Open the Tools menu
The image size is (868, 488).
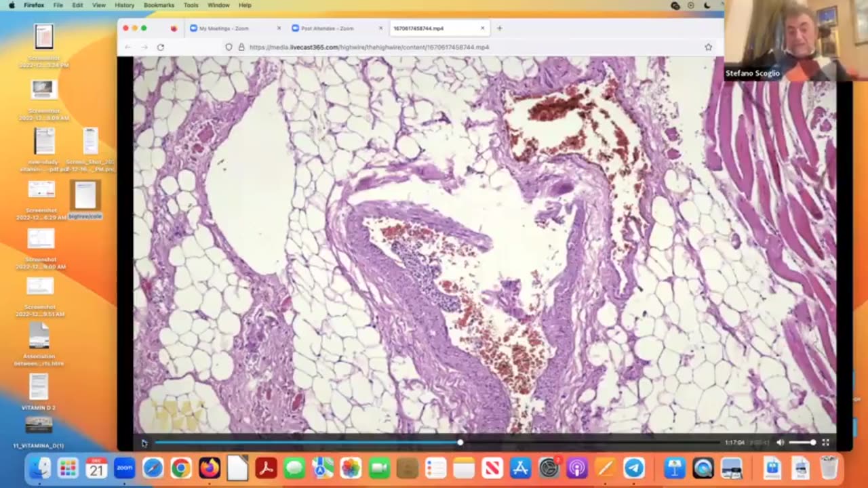[191, 5]
